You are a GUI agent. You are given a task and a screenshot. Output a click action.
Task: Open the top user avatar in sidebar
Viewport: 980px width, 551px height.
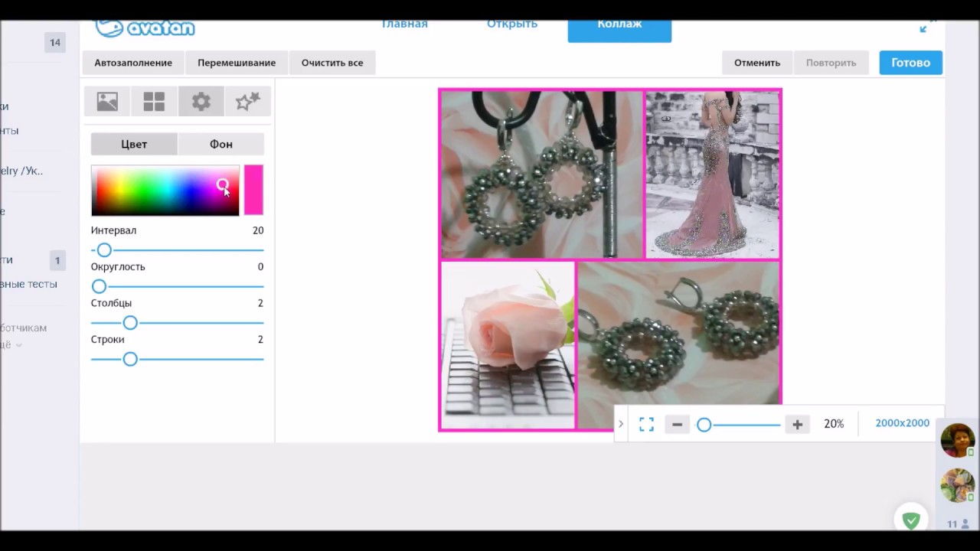point(957,441)
